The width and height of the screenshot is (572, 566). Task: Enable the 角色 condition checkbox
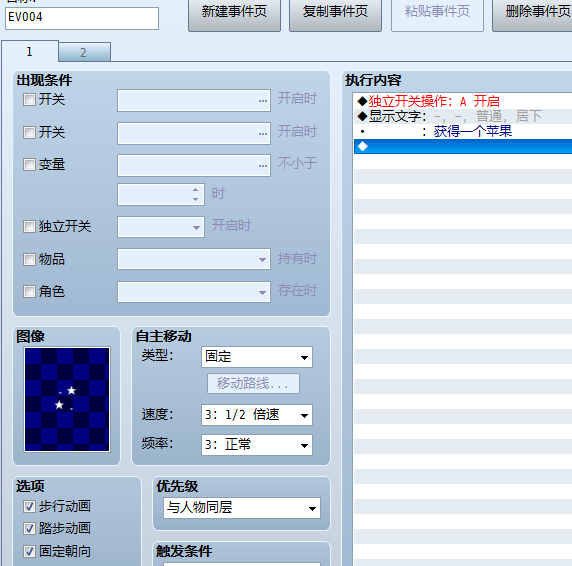tap(29, 291)
